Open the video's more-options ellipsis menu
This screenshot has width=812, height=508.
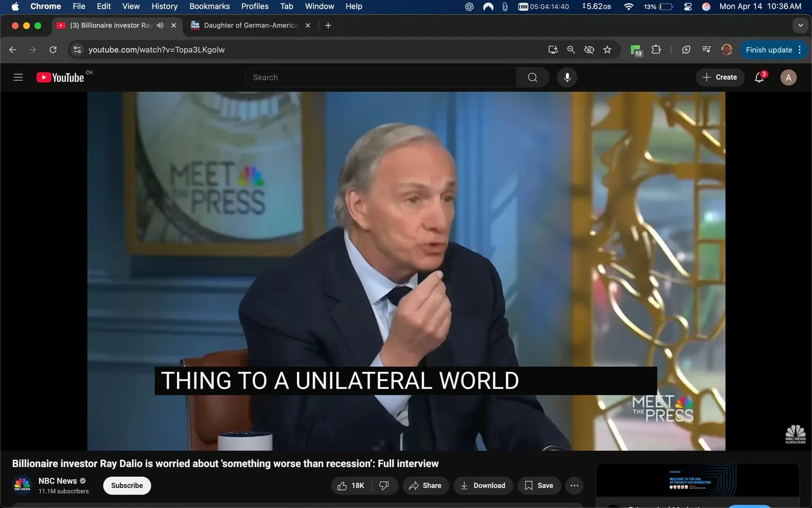coord(574,485)
